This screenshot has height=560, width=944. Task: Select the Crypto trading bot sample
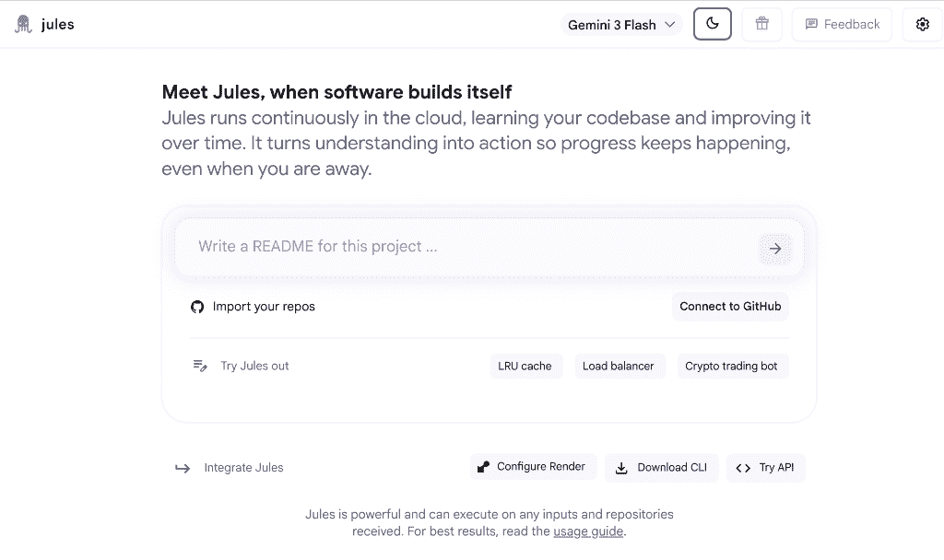coord(731,366)
